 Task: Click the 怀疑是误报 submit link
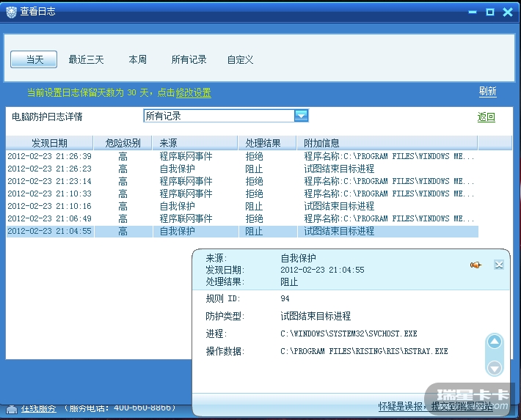pos(435,406)
